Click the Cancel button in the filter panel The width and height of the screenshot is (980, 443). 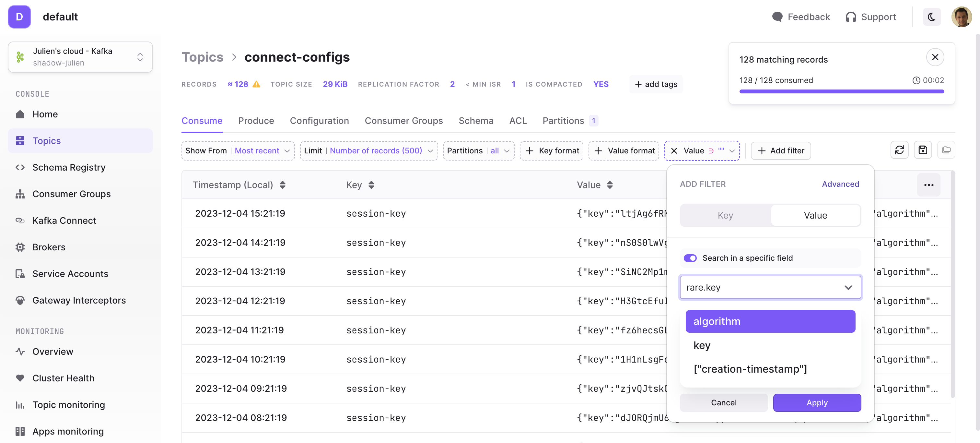(x=724, y=402)
